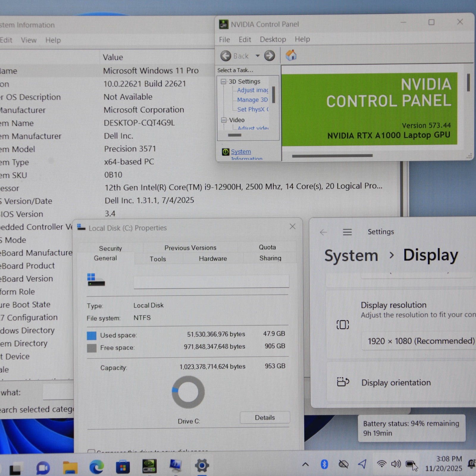Open Task View from the taskbar
Image resolution: width=476 pixels, height=476 pixels.
pos(15,469)
